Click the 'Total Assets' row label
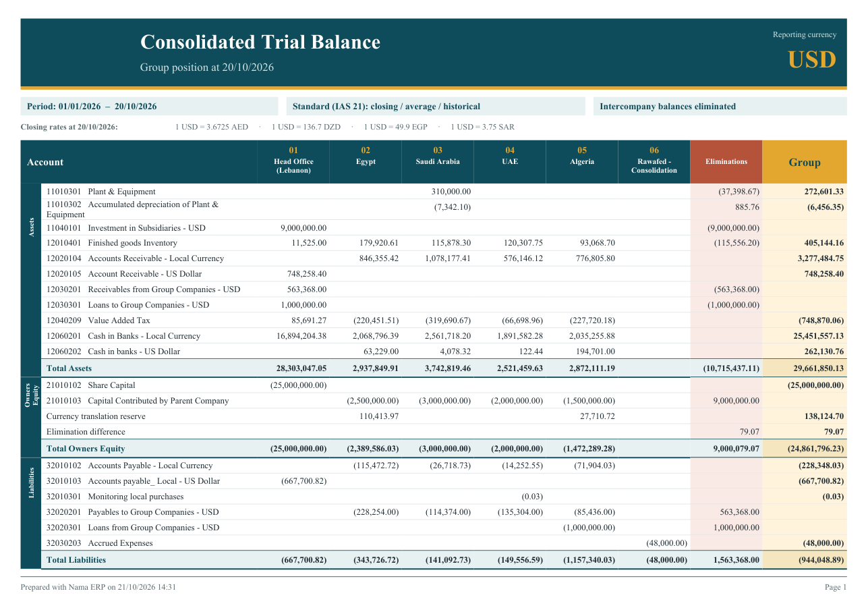 [69, 368]
